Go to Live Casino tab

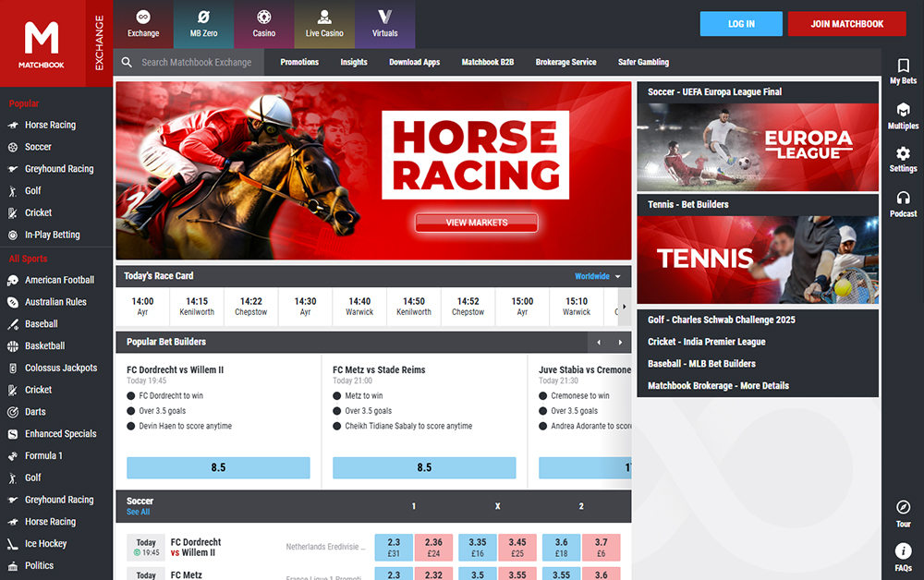324,24
